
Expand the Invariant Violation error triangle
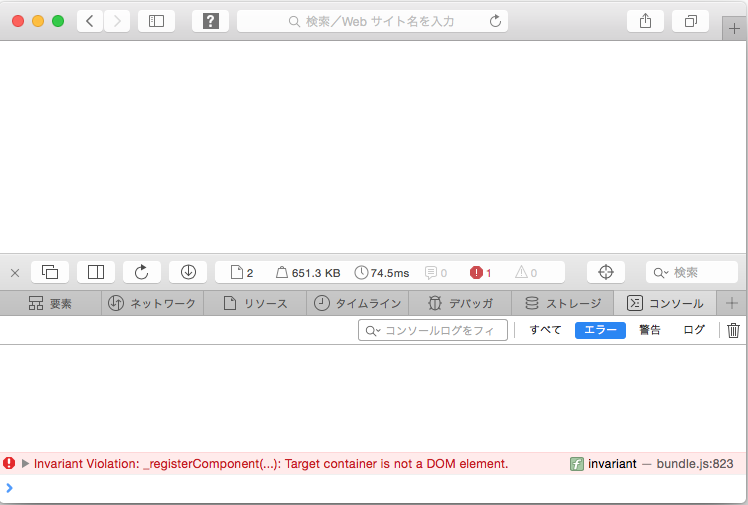25,463
